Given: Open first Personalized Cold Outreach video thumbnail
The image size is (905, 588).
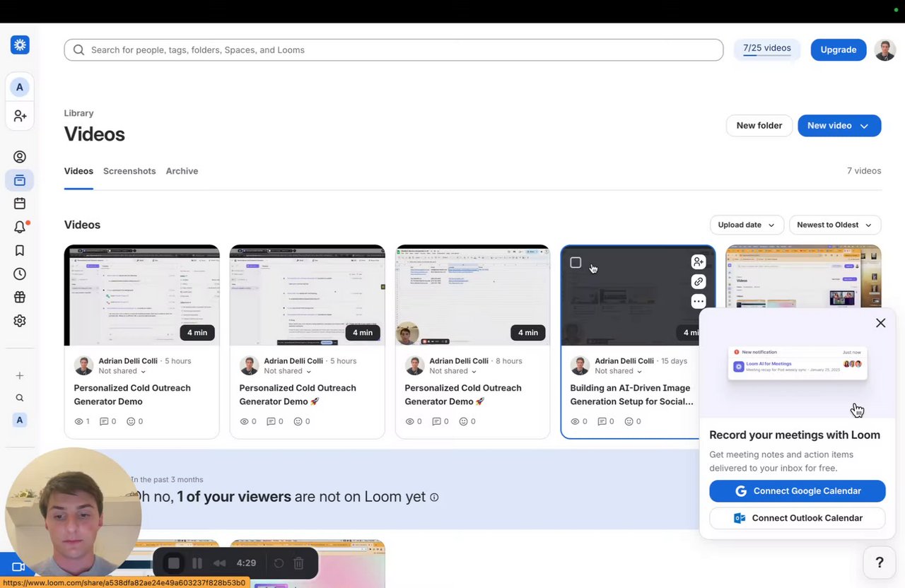Looking at the screenshot, I should point(141,295).
